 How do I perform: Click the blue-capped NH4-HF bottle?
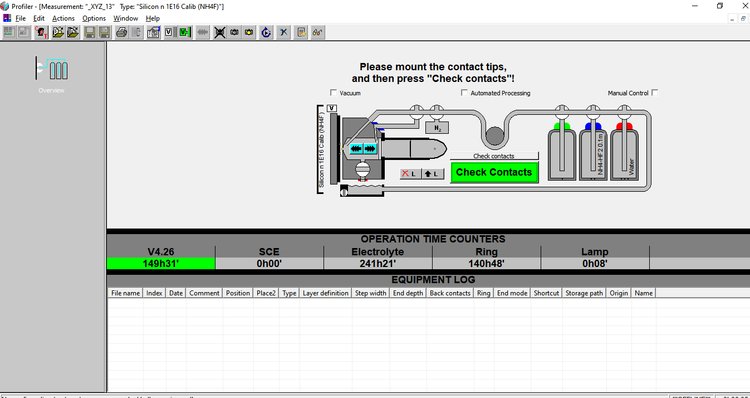[x=593, y=151]
